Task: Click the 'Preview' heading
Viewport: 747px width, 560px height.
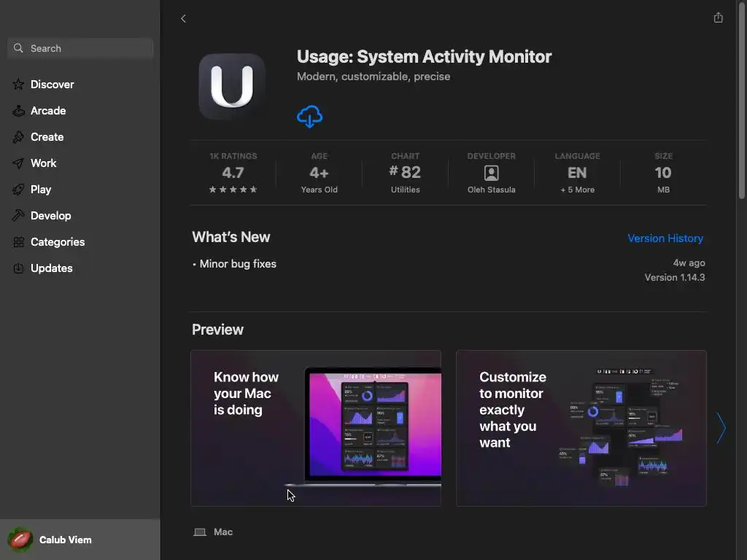Action: 217,330
